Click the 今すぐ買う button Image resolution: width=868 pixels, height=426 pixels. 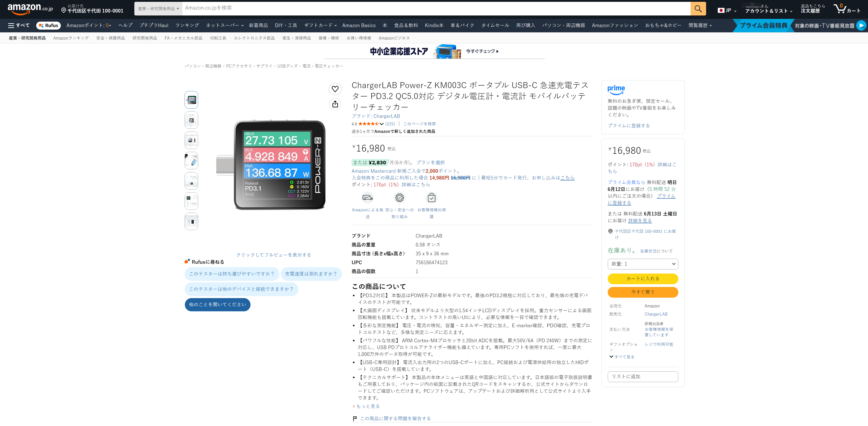pyautogui.click(x=643, y=292)
